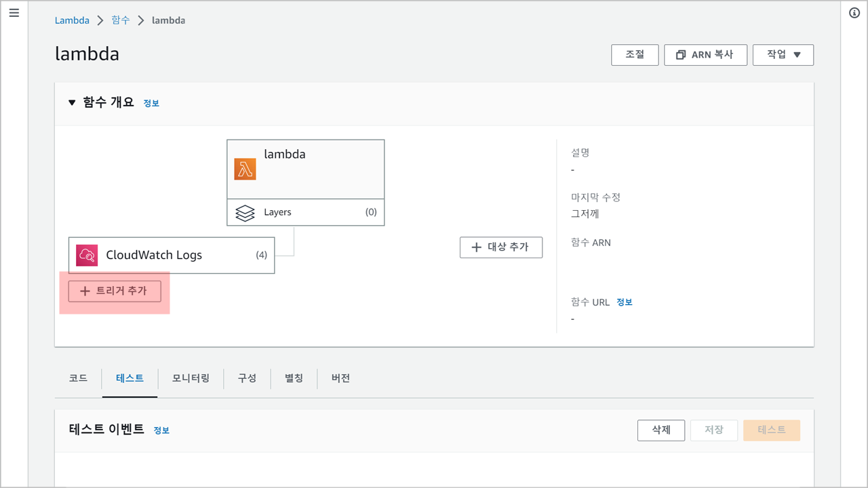This screenshot has height=488, width=868.
Task: Click the orange Lambda function icon
Action: point(245,169)
